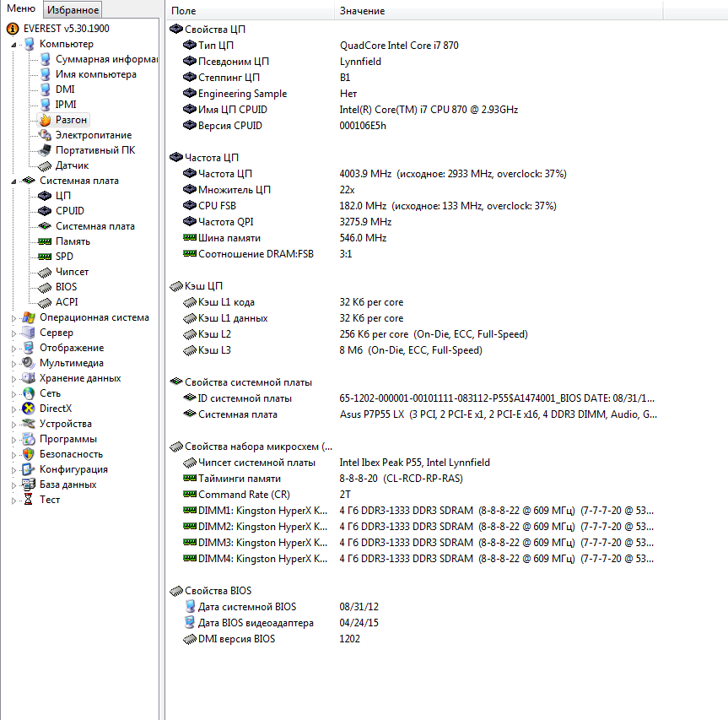Click the BIOS chip icon in tree

(45, 288)
